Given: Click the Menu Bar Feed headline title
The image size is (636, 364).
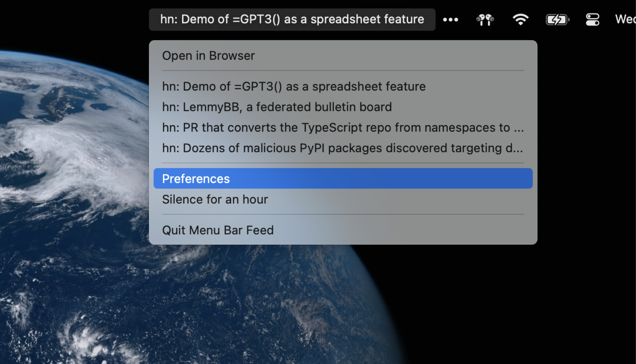Looking at the screenshot, I should (292, 19).
